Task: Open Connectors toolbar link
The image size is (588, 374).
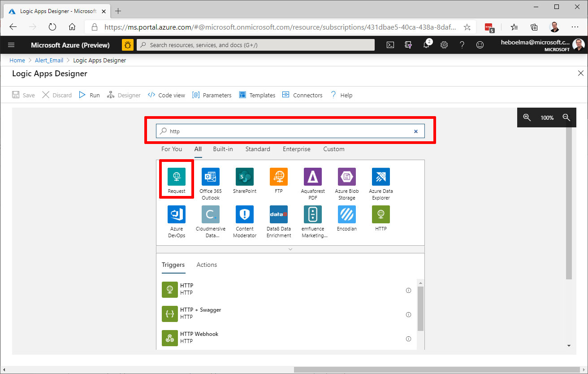Action: pos(303,95)
